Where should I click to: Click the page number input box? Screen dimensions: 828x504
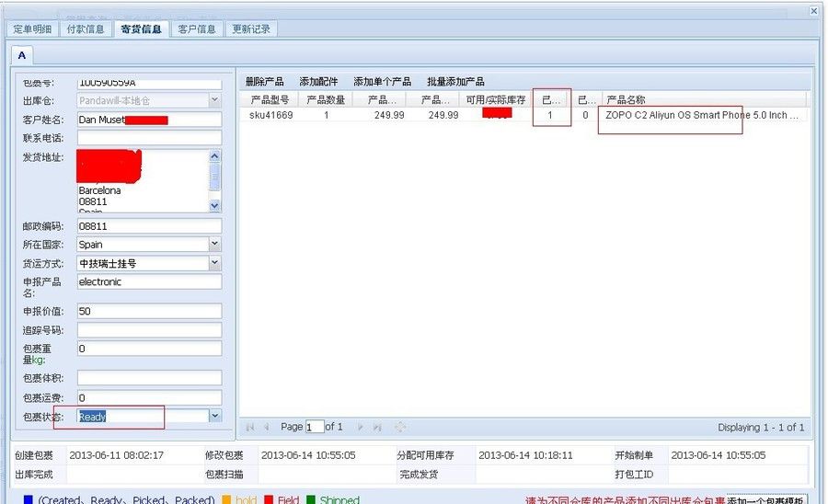[315, 427]
